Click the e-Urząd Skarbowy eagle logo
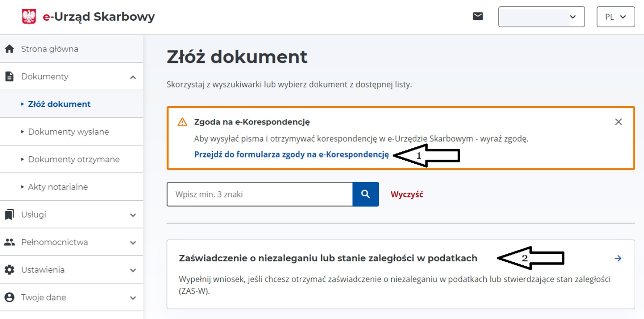The height and width of the screenshot is (319, 644). coord(29,17)
